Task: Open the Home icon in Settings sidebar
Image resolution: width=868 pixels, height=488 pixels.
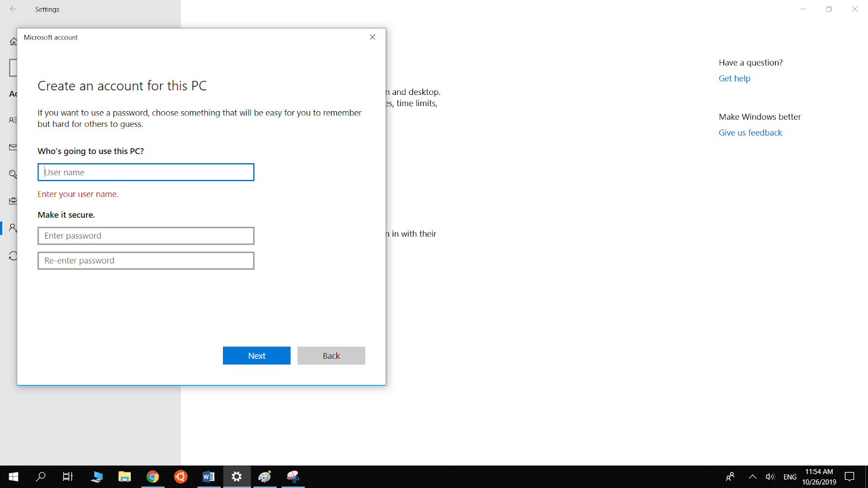Action: click(x=13, y=41)
